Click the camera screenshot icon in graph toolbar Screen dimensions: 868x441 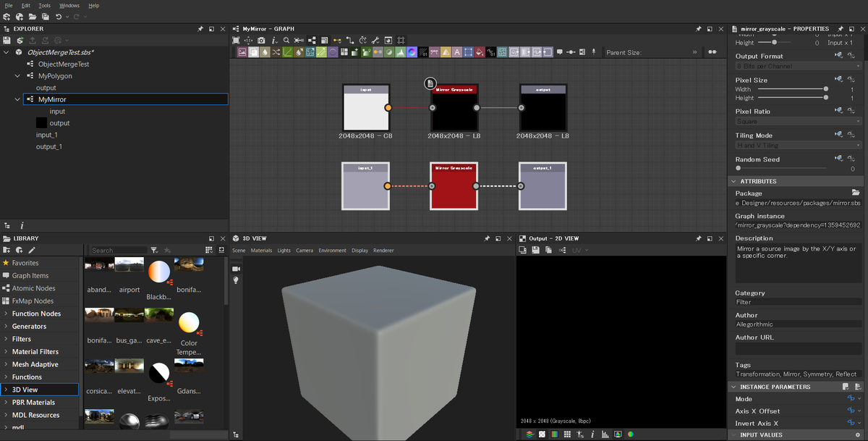[x=261, y=41]
